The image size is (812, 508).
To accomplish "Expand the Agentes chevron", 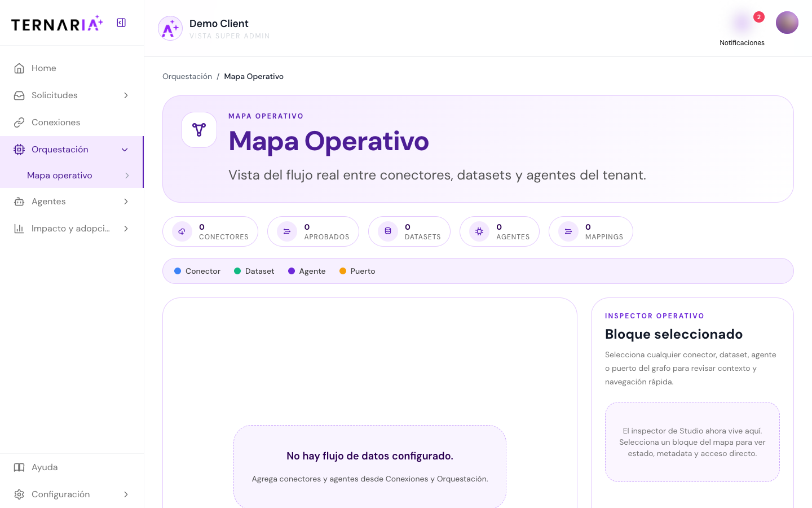I will [126, 202].
